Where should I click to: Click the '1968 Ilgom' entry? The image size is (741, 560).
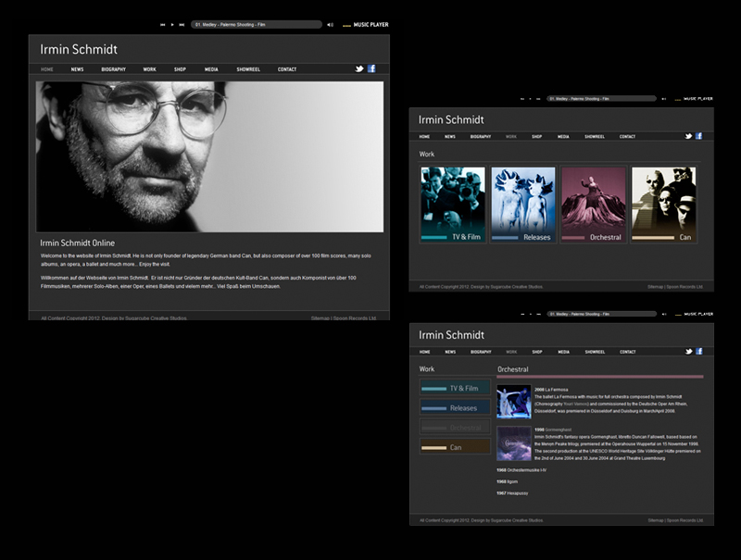(x=507, y=482)
